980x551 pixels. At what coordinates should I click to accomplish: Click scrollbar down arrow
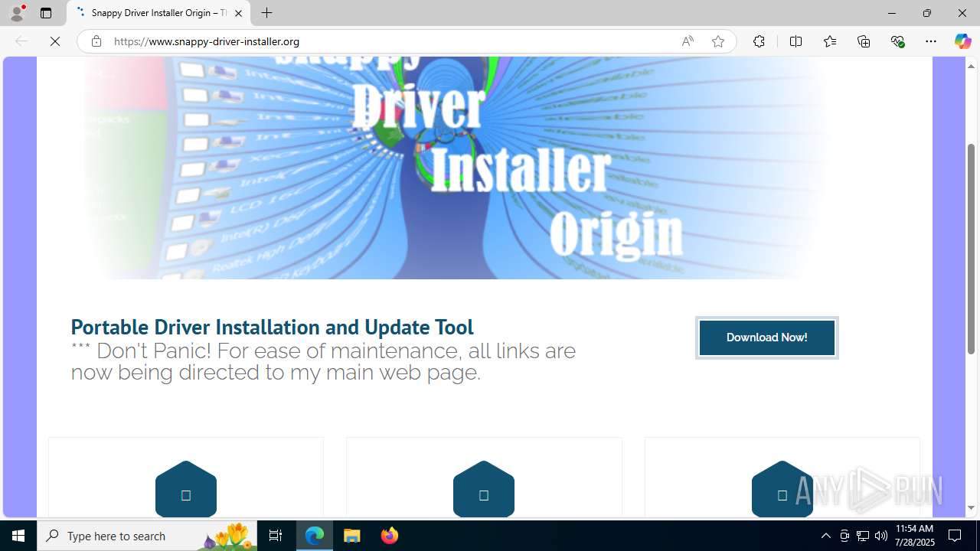coord(971,507)
